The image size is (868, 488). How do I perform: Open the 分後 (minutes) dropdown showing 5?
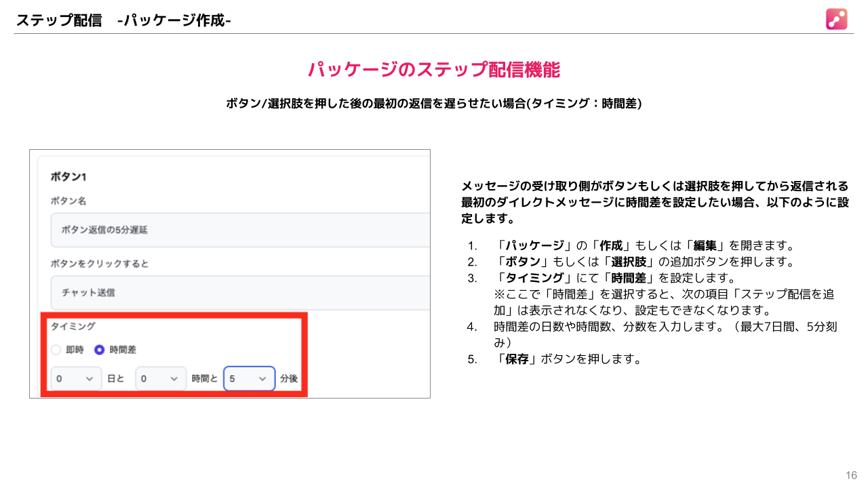point(250,379)
